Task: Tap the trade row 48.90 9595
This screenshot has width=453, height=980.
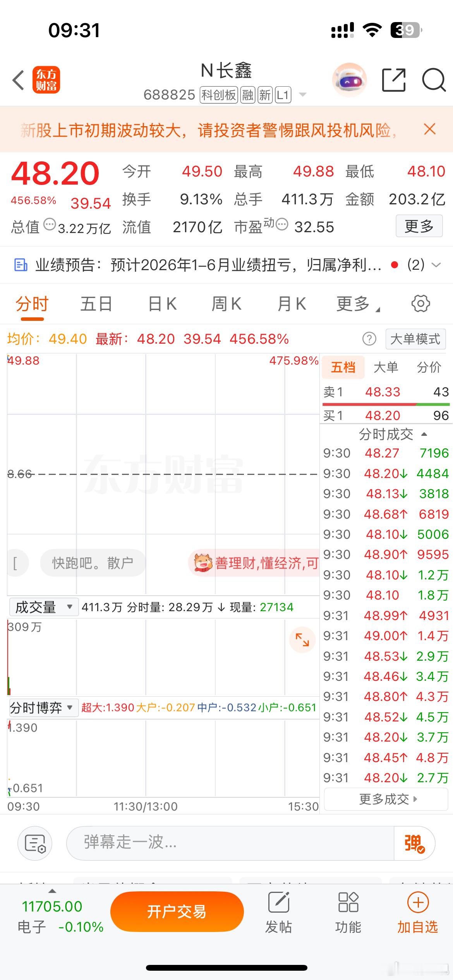Action: (386, 555)
